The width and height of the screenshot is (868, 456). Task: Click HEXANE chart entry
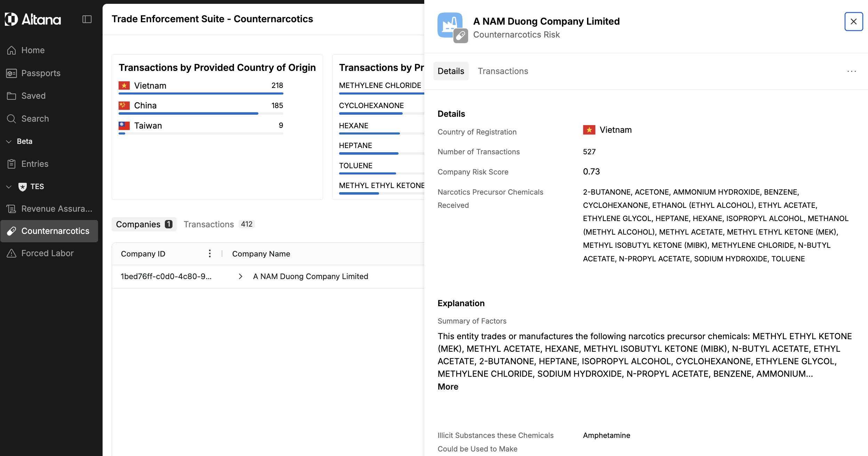point(354,125)
